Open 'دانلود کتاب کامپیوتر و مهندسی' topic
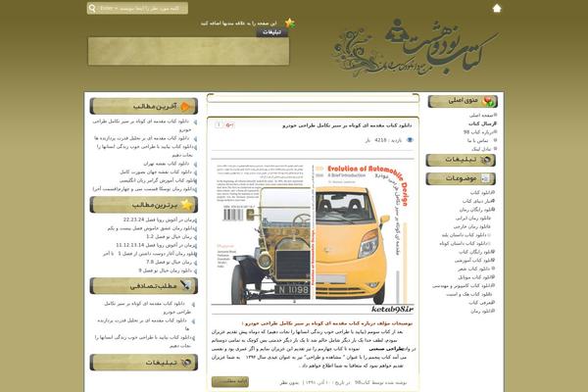The height and width of the screenshot is (392, 588). click(462, 286)
